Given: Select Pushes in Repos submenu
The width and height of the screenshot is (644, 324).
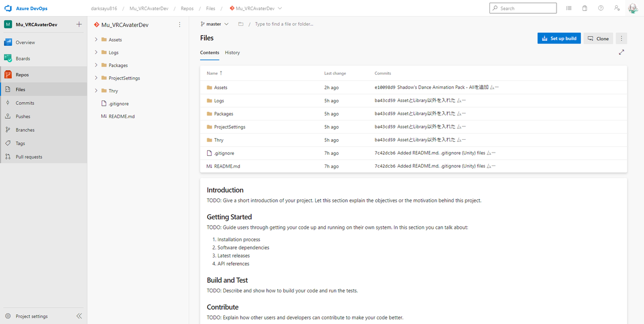Looking at the screenshot, I should 43,117.
